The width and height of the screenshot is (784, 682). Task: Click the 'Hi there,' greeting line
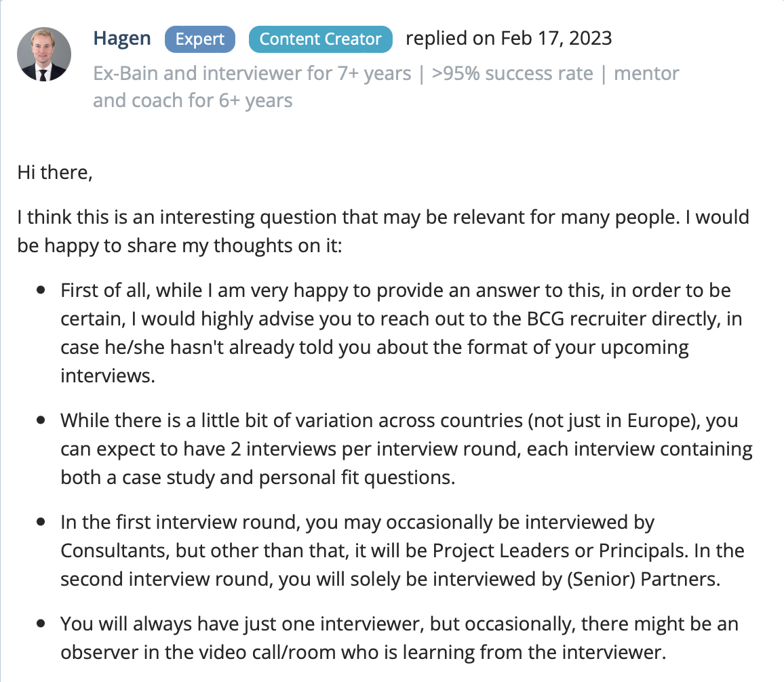pos(55,172)
